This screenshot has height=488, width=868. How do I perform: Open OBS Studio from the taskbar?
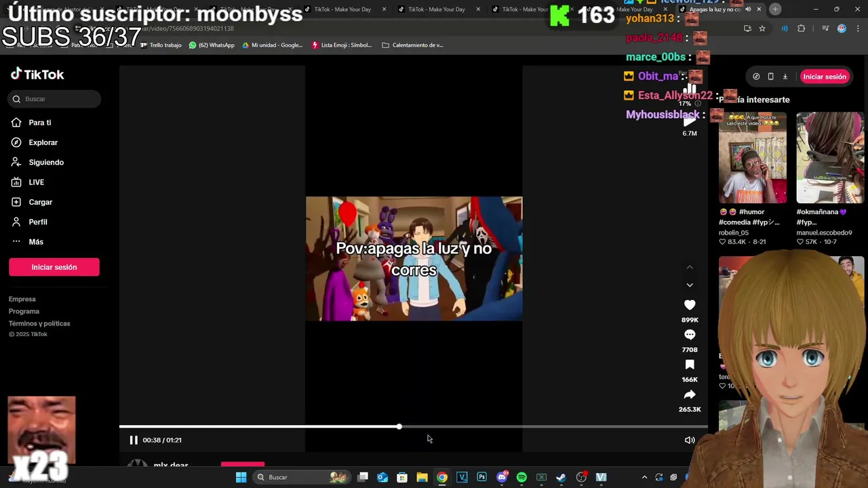click(x=581, y=477)
